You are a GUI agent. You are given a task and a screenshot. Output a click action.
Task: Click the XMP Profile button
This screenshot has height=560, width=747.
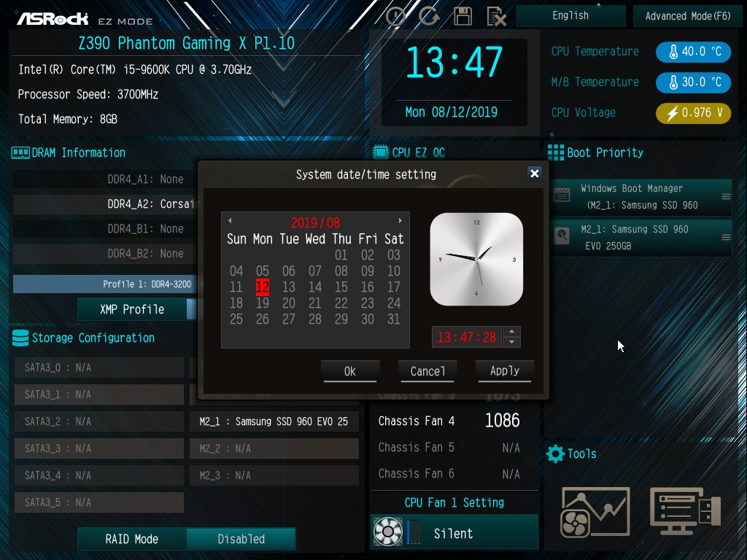pos(132,309)
